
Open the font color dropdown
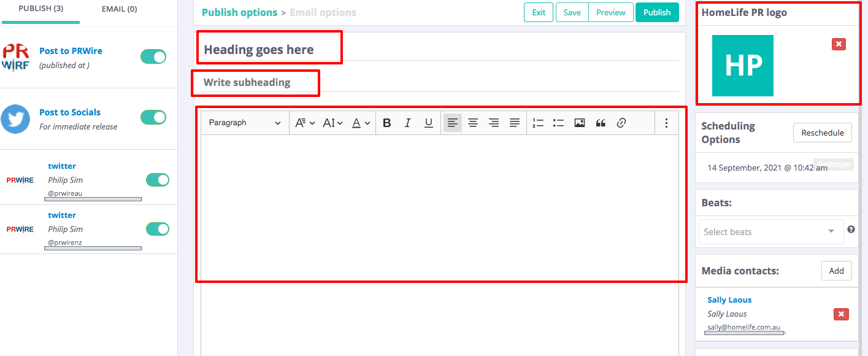tap(361, 123)
